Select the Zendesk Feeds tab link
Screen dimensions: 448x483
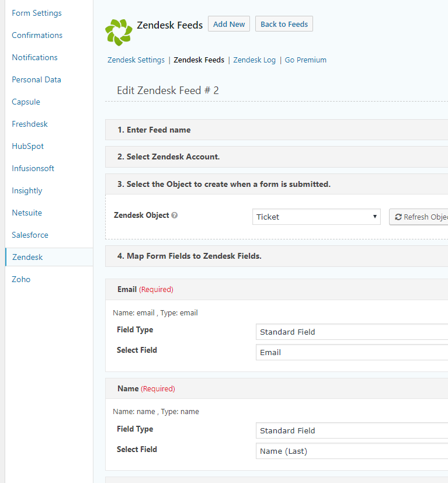199,60
